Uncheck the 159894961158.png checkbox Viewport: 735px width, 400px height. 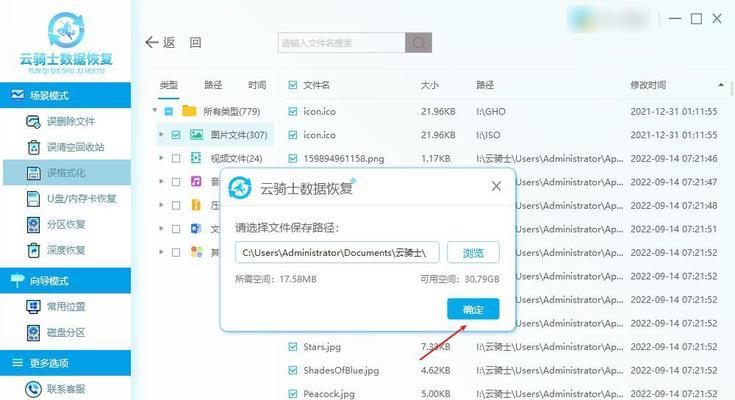293,158
